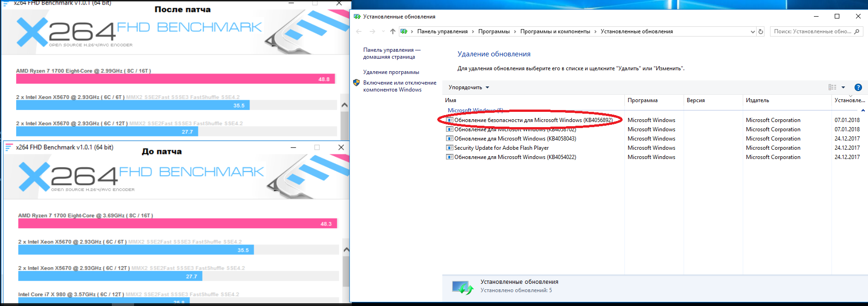Click icon of KB4054022 update

449,157
